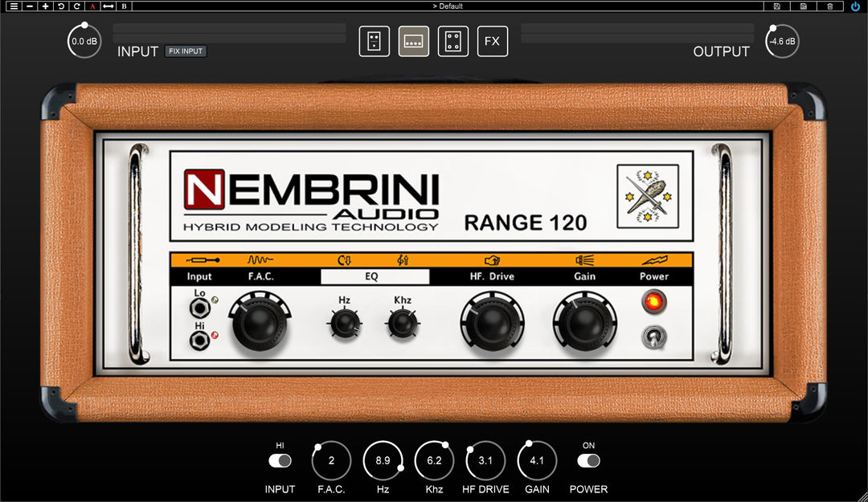Screen dimensions: 868x502
Task: Click the HF. Drive knob on amp
Action: pos(492,324)
